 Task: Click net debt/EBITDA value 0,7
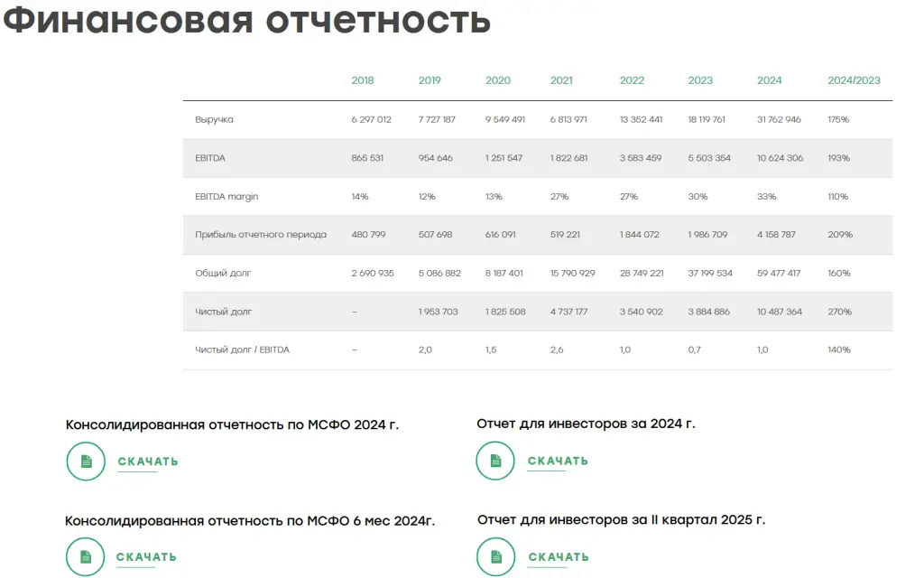tap(694, 350)
